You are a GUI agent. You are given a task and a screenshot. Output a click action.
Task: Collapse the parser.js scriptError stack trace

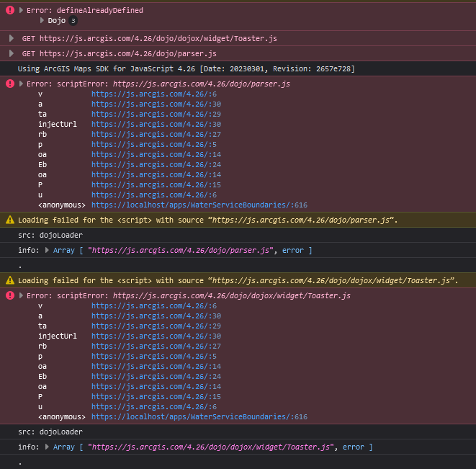21,84
